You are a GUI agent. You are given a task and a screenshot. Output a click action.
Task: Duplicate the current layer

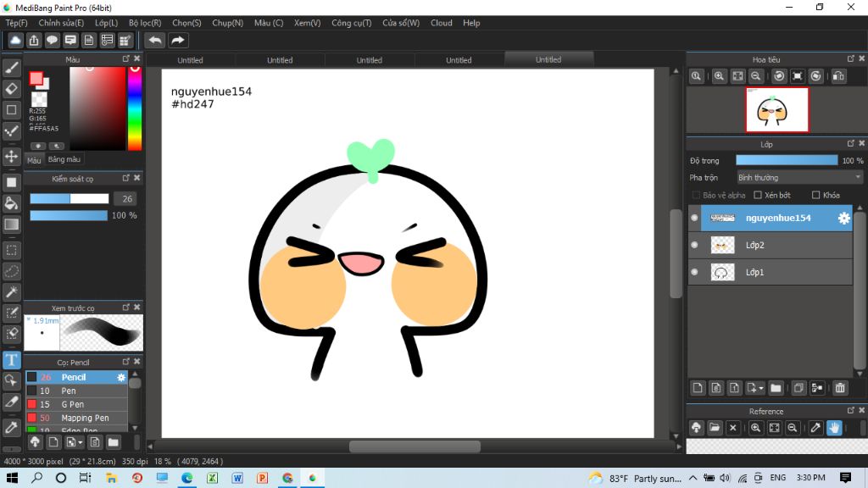point(798,388)
